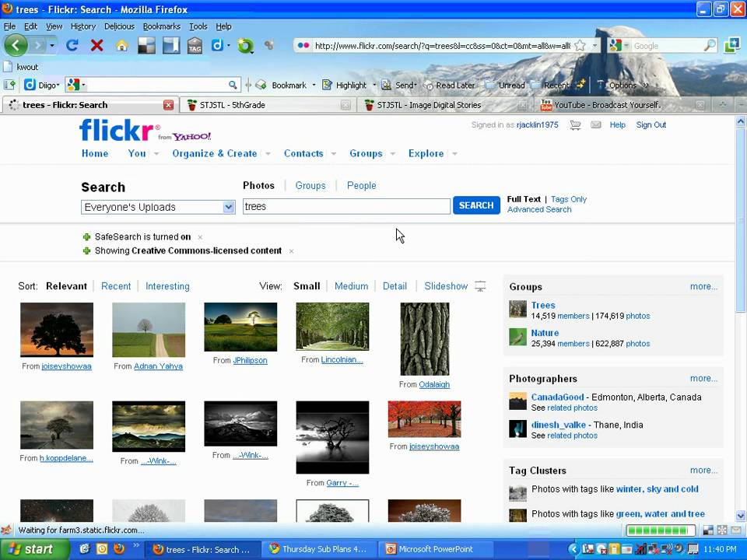Open the Bookmarks menu
Image resolution: width=747 pixels, height=560 pixels.
pos(162,26)
